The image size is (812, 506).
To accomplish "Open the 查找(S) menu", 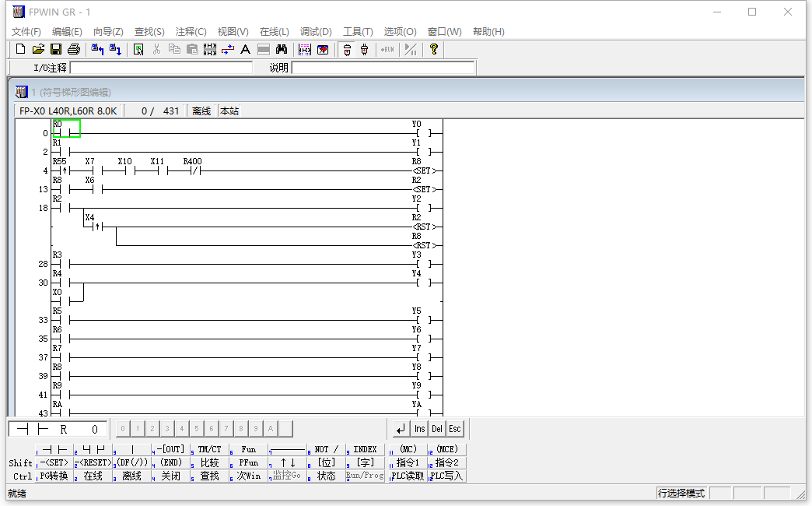I will click(x=149, y=32).
